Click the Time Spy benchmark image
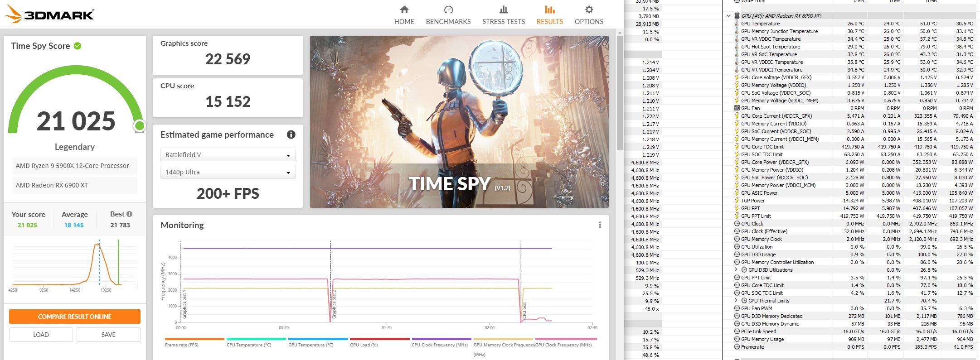 (x=459, y=122)
